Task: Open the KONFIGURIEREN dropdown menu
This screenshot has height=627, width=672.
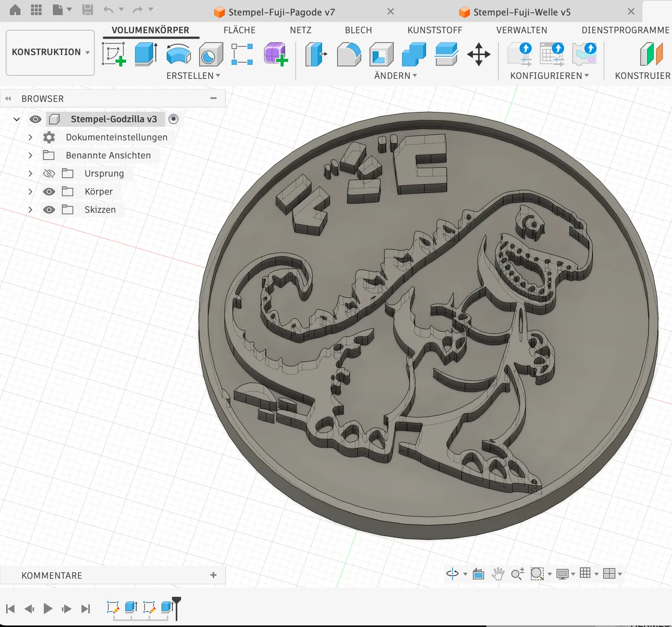Action: pos(550,76)
